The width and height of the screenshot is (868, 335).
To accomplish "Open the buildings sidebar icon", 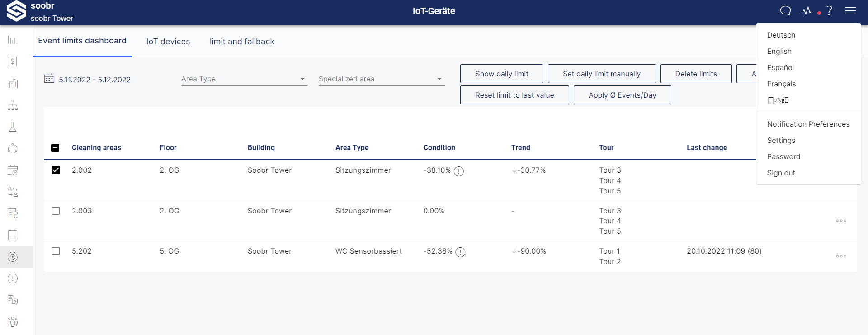I will (x=13, y=84).
